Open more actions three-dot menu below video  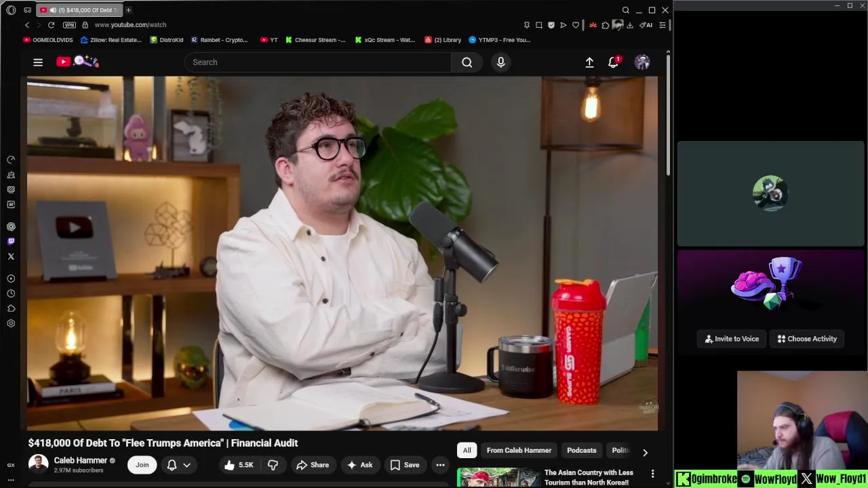[x=440, y=465]
